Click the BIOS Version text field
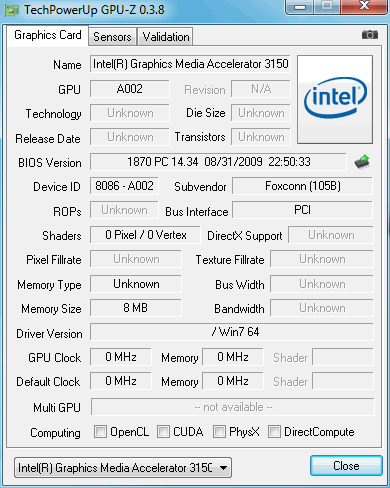 [x=218, y=162]
